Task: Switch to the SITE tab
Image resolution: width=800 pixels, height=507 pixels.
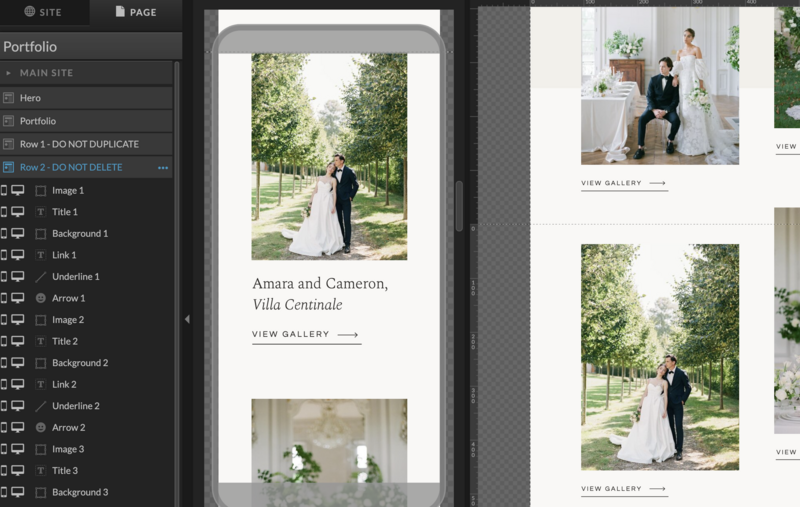Action: click(x=43, y=12)
